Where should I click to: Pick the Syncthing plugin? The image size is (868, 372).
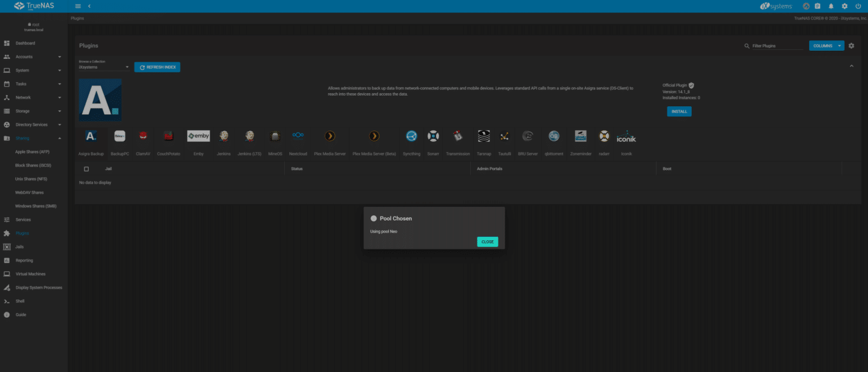(411, 136)
